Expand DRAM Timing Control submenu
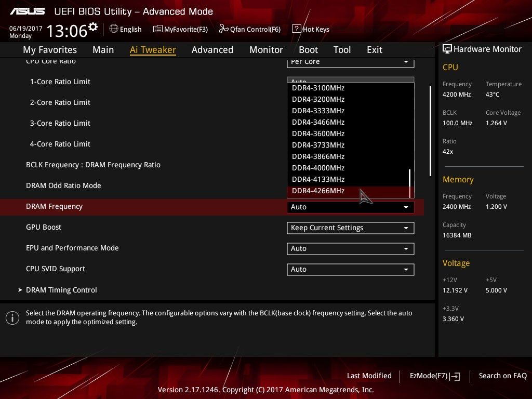Screen dimensions: 532x399 coord(61,290)
